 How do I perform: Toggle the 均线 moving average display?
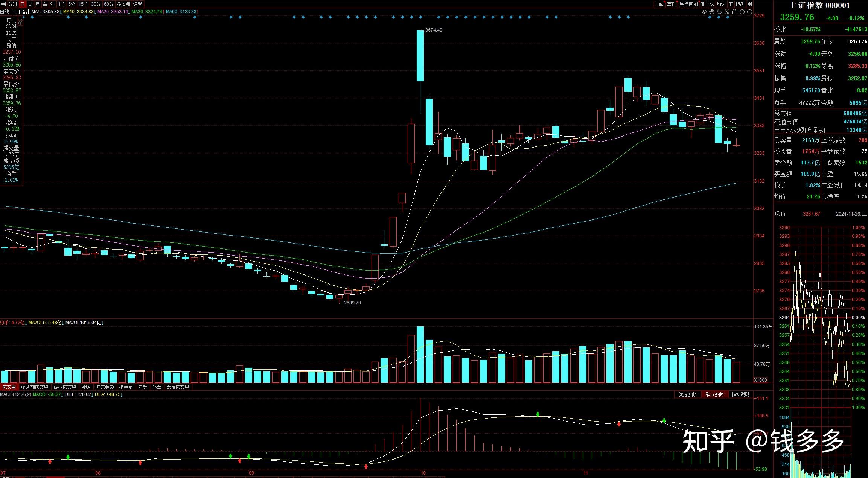coord(721,4)
